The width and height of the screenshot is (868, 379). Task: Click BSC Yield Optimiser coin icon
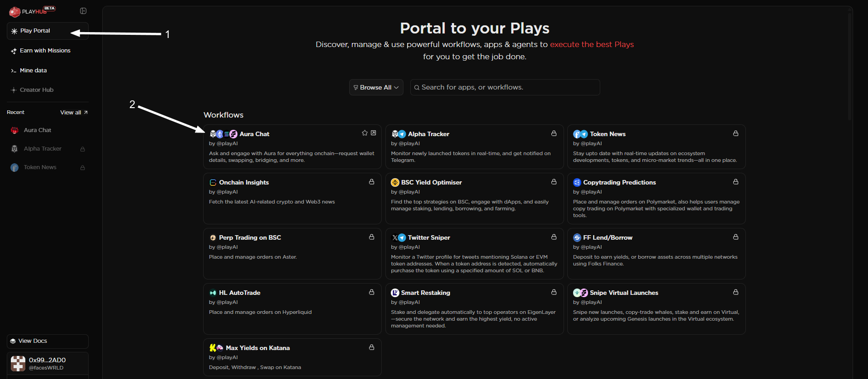[395, 183]
